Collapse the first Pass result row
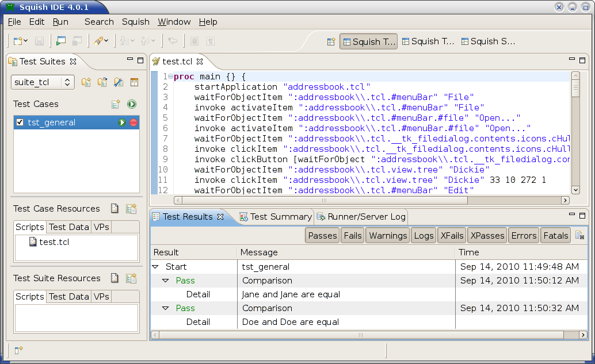This screenshot has width=595, height=364. coord(166,281)
